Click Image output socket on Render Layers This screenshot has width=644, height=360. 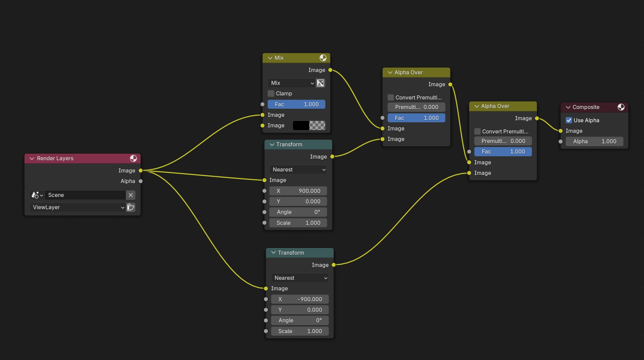coord(140,170)
